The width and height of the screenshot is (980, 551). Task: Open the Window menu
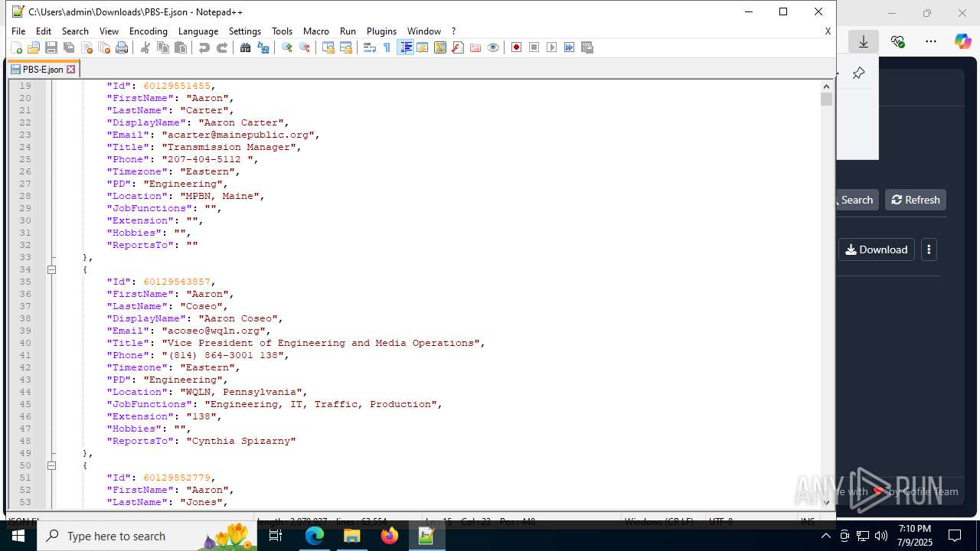pos(423,31)
